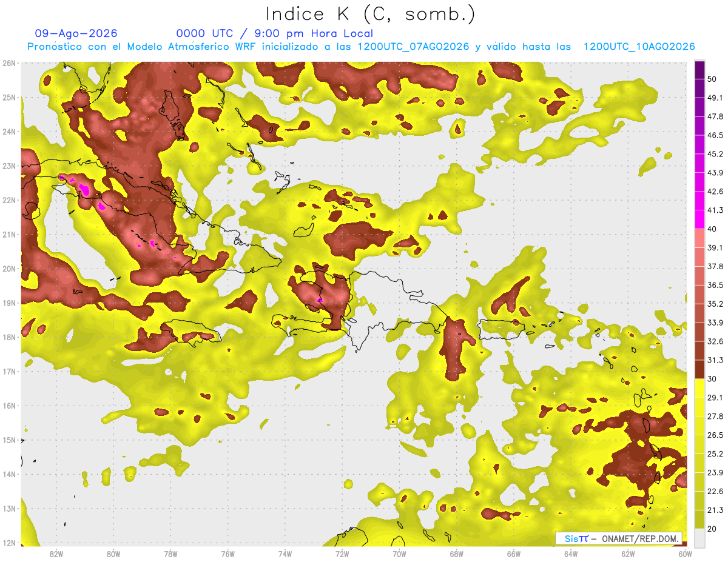Click the longitude label "68W"
Screen dimensions: 728x562
457,554
